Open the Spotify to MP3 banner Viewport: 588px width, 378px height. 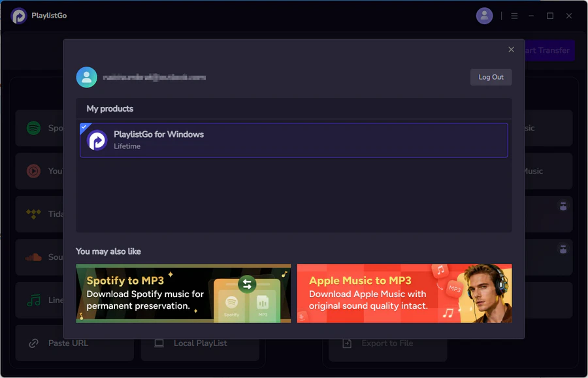tap(184, 293)
